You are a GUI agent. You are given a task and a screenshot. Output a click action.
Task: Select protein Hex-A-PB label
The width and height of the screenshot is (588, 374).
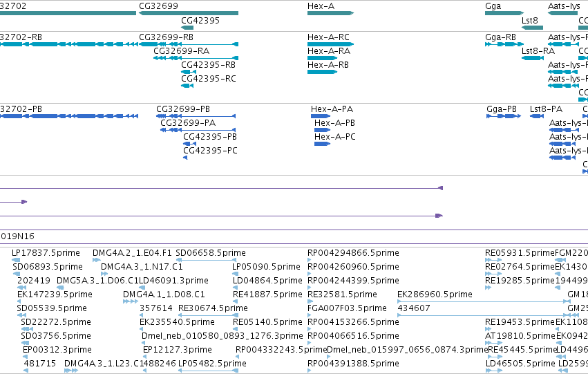point(334,123)
